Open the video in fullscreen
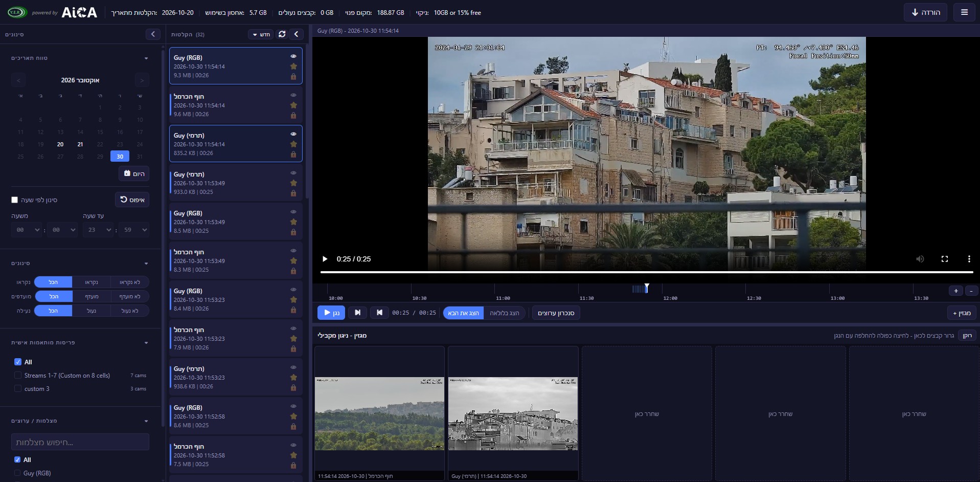980x482 pixels. tap(945, 259)
